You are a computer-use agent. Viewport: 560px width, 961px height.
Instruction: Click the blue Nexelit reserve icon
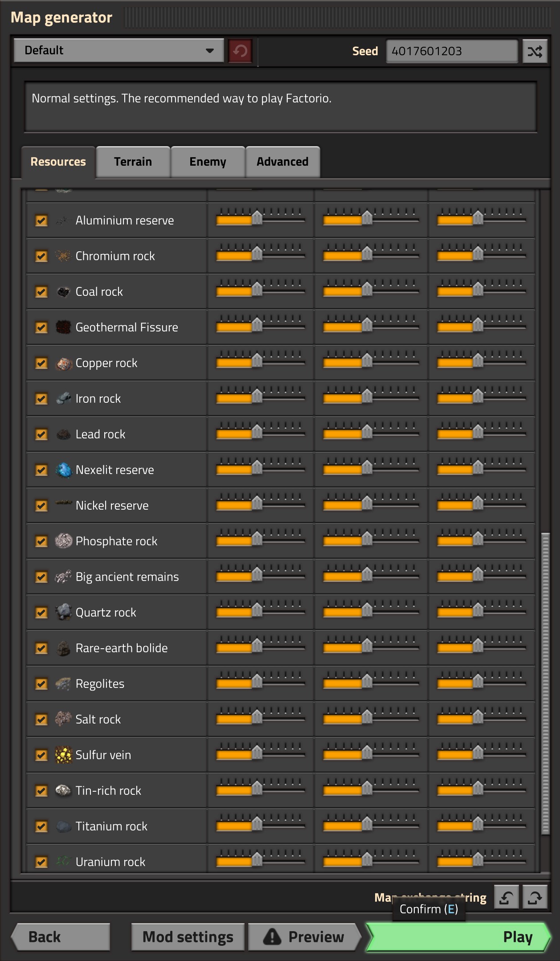[64, 470]
